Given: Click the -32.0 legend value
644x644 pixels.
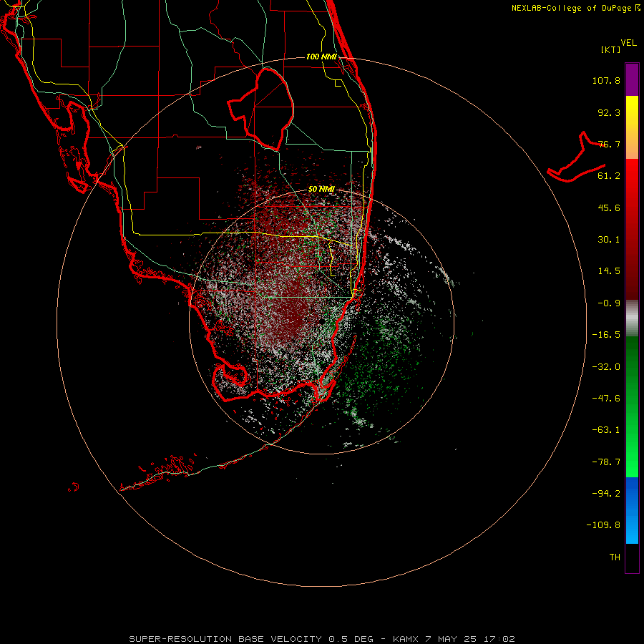Looking at the screenshot, I should pyautogui.click(x=606, y=367).
